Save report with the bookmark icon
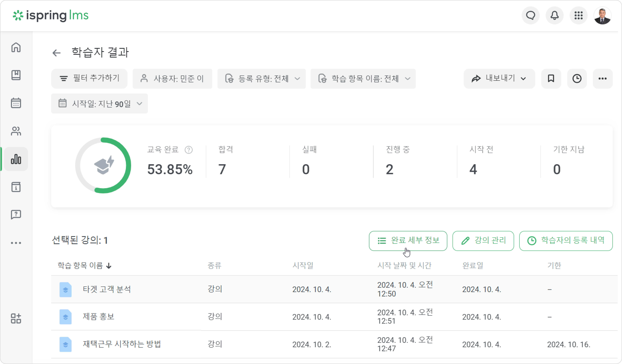This screenshot has width=622, height=364. coord(551,79)
